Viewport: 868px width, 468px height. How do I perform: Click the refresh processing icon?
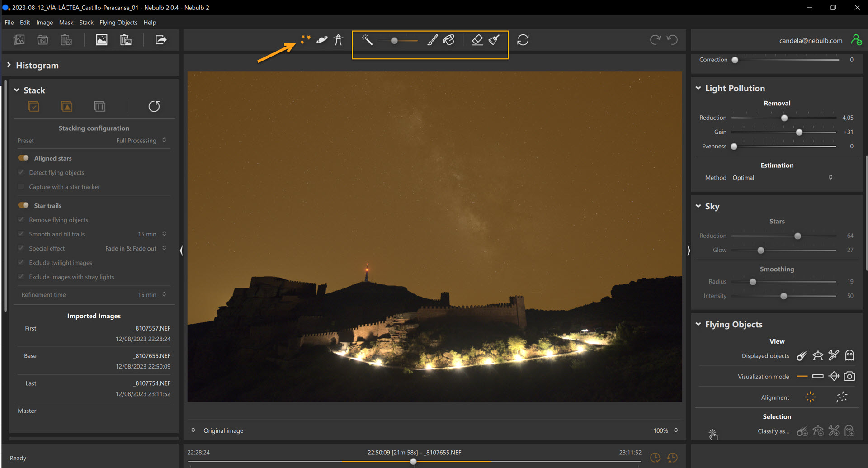point(523,40)
